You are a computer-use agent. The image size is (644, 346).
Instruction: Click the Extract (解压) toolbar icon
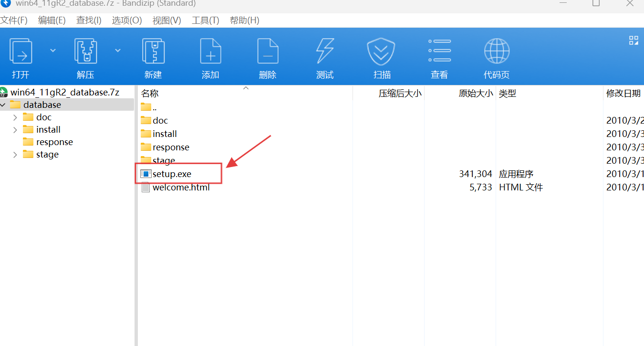click(86, 52)
